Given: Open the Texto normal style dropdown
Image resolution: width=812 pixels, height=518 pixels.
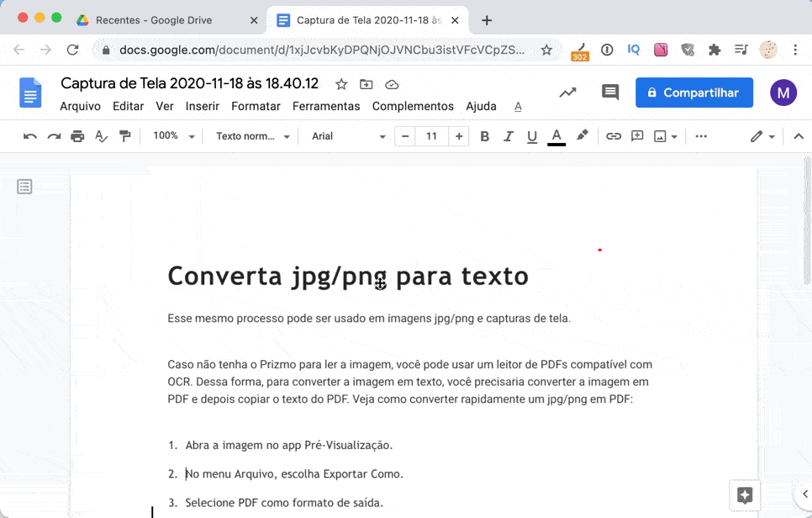Looking at the screenshot, I should click(253, 136).
